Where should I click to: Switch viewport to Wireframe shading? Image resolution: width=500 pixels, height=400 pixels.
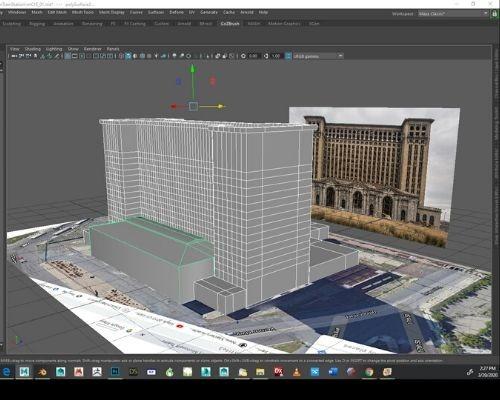(x=121, y=56)
